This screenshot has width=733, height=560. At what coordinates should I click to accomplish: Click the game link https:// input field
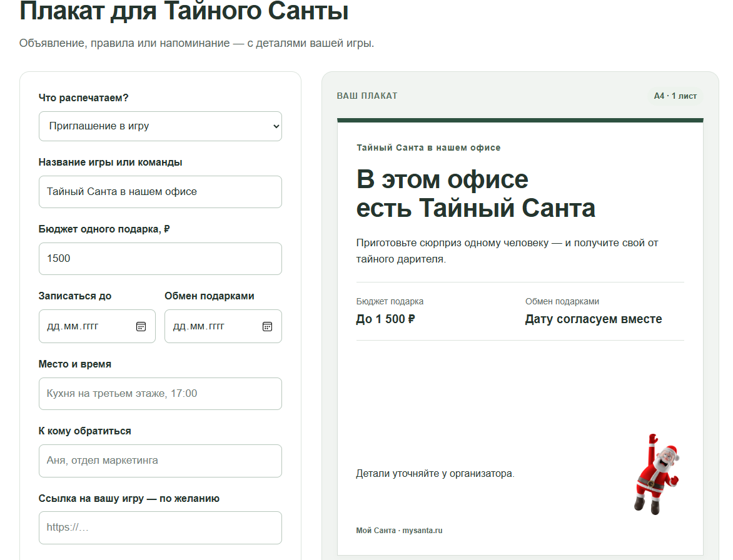click(x=160, y=527)
